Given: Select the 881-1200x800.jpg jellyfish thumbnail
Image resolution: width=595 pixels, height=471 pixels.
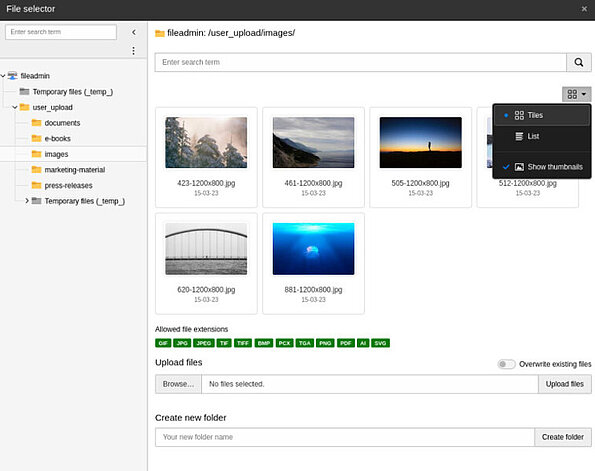Looking at the screenshot, I should (313, 249).
